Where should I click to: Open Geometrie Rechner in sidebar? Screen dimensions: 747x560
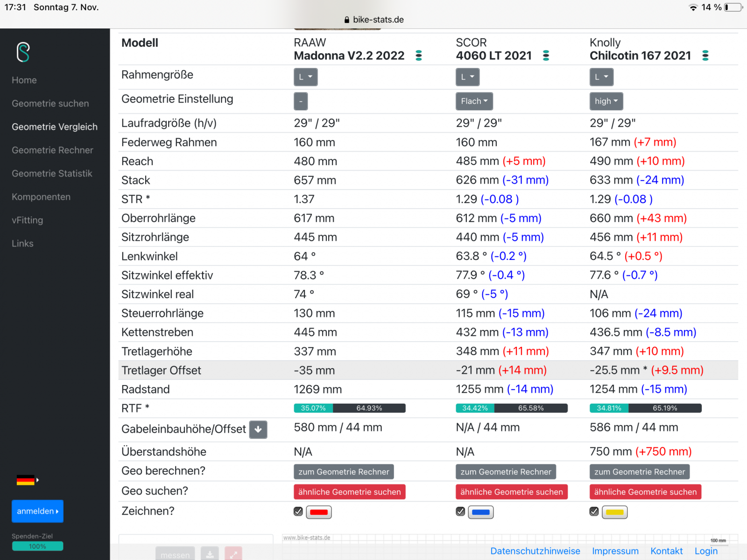coord(52,150)
